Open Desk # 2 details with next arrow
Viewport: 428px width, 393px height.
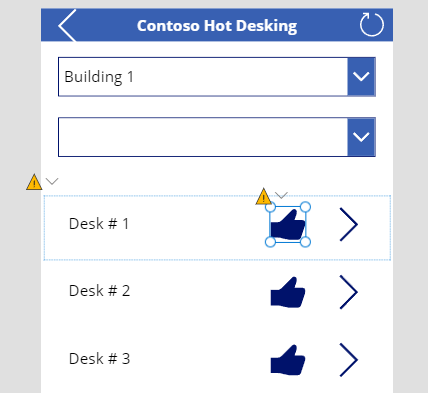(349, 292)
